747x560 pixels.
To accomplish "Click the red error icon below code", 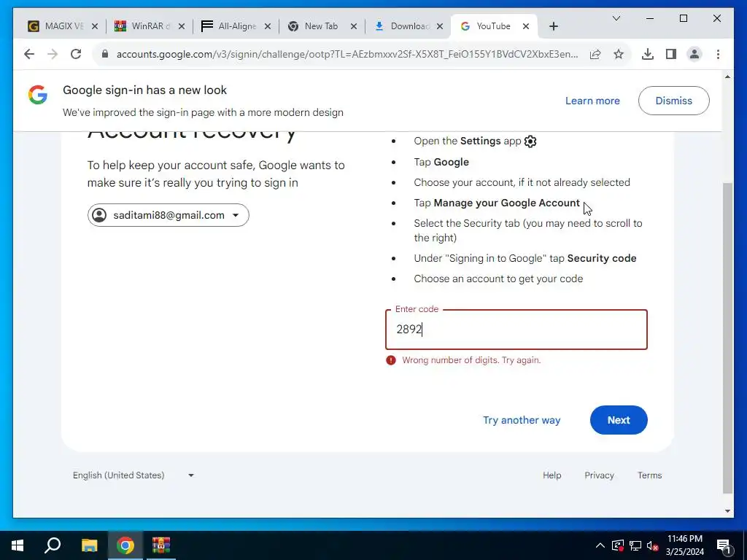I will (x=391, y=360).
